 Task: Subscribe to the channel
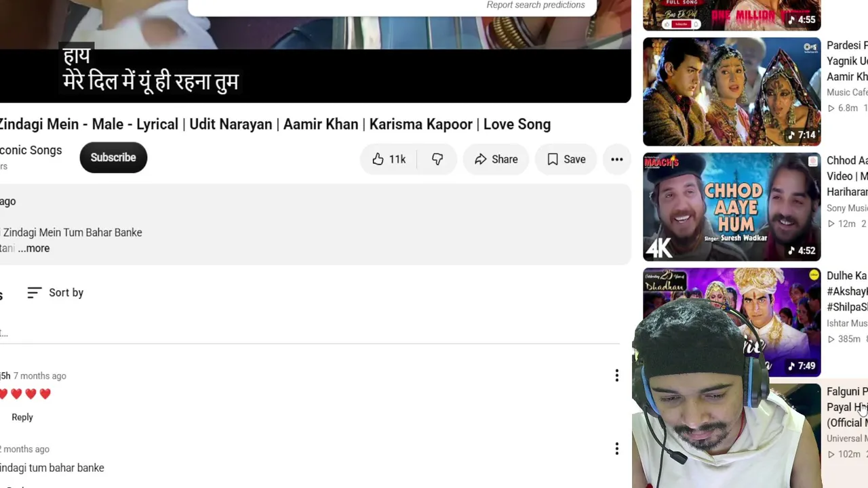tap(113, 157)
